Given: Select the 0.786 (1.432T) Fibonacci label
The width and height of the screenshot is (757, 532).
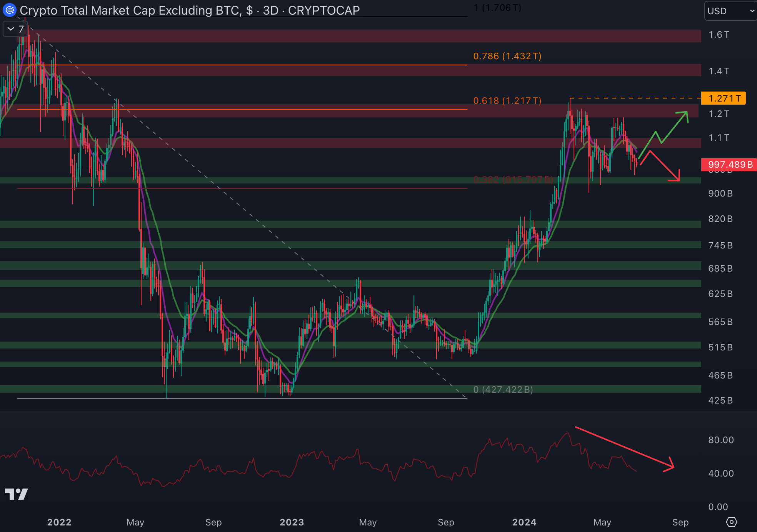Looking at the screenshot, I should tap(507, 56).
